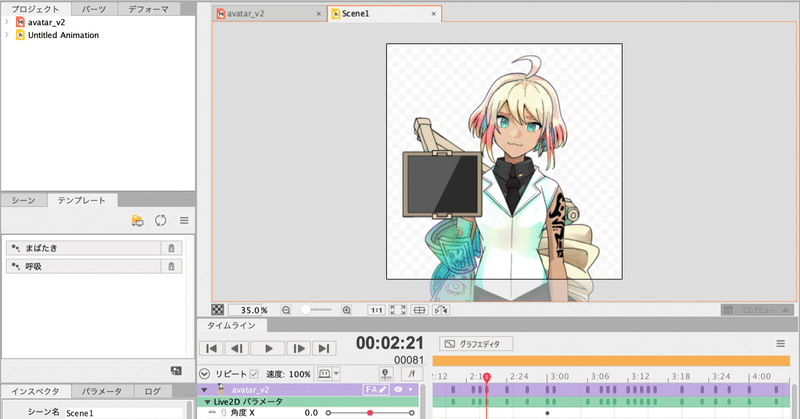
Task: Select the タイムライン tab
Action: pos(231,326)
